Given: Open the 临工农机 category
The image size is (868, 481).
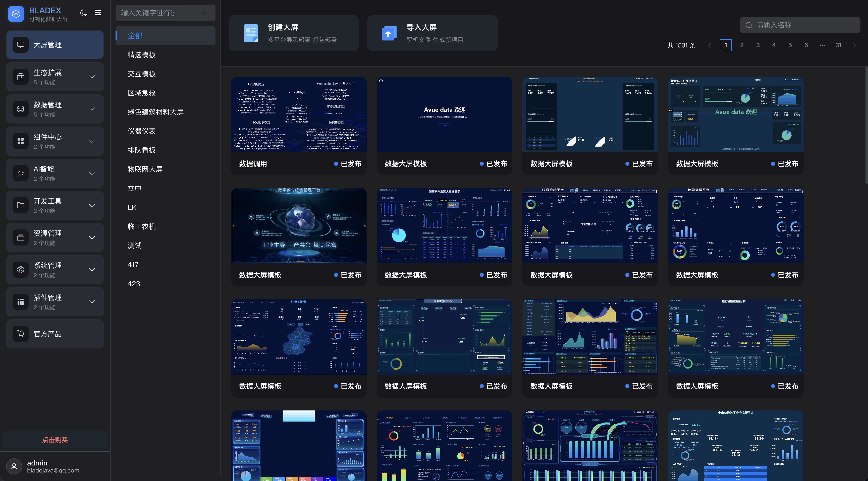Looking at the screenshot, I should click(166, 226).
